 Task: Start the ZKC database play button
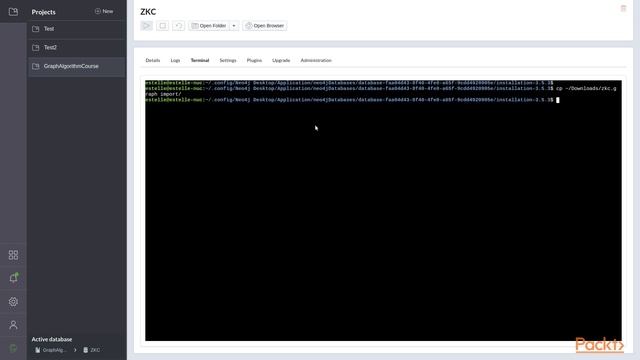pyautogui.click(x=147, y=26)
